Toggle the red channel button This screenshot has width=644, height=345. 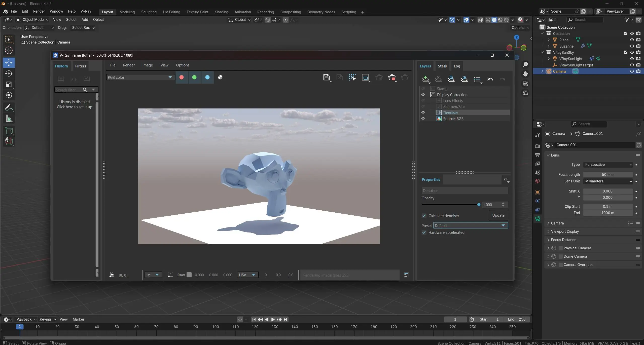point(182,78)
